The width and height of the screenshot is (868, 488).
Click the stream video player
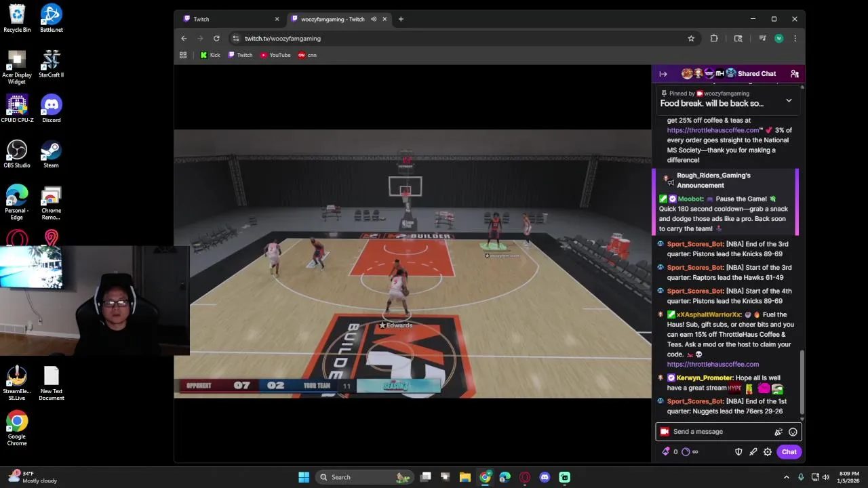pos(412,264)
